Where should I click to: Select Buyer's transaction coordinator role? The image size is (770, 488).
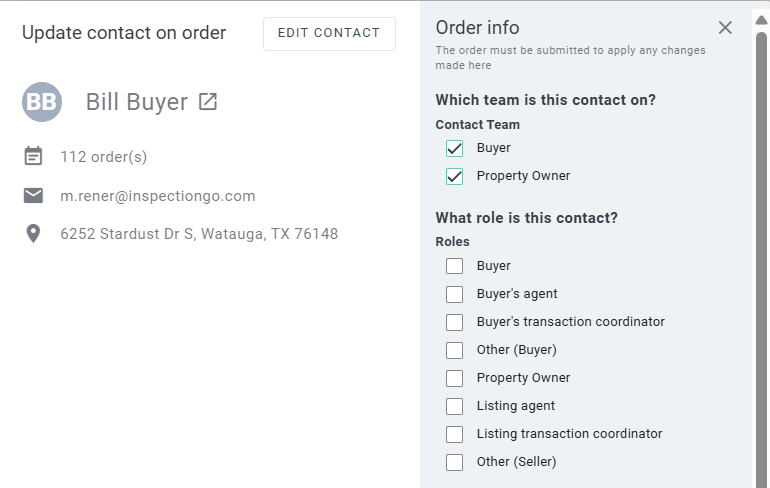[x=455, y=322]
